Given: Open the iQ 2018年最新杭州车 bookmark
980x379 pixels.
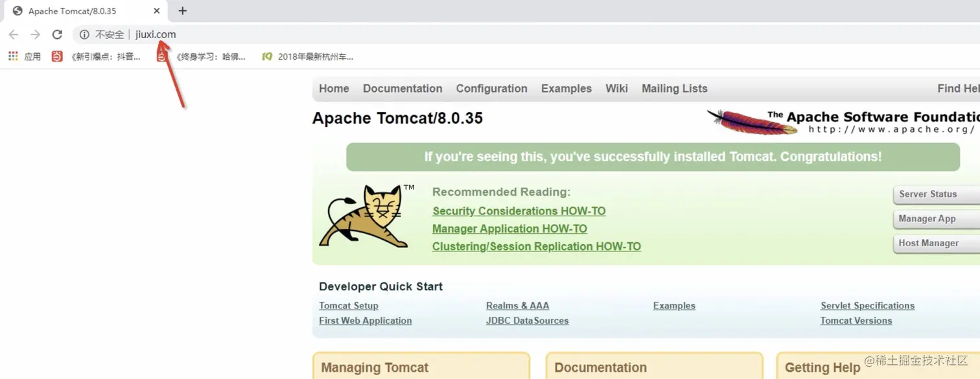Looking at the screenshot, I should click(x=308, y=56).
